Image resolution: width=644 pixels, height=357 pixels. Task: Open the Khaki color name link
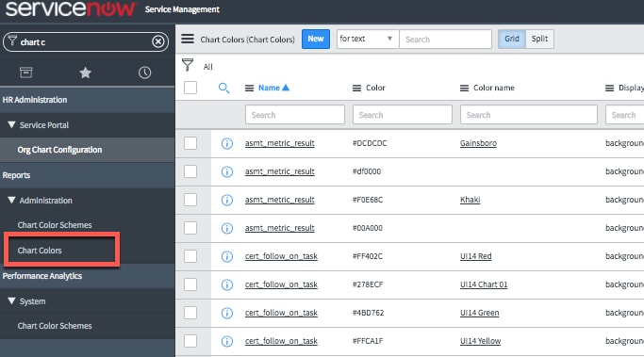point(470,200)
